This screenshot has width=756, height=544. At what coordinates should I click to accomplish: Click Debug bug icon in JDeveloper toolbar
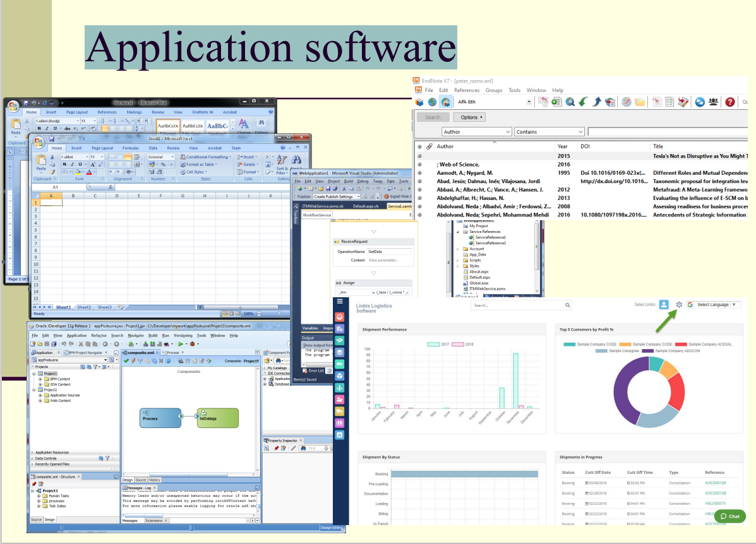[192, 344]
